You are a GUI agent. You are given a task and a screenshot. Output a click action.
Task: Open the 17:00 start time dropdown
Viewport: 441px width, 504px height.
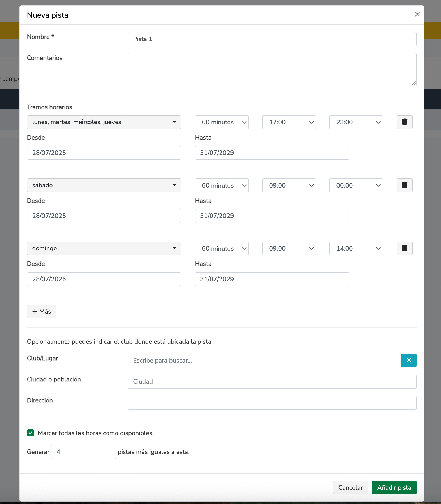point(289,122)
